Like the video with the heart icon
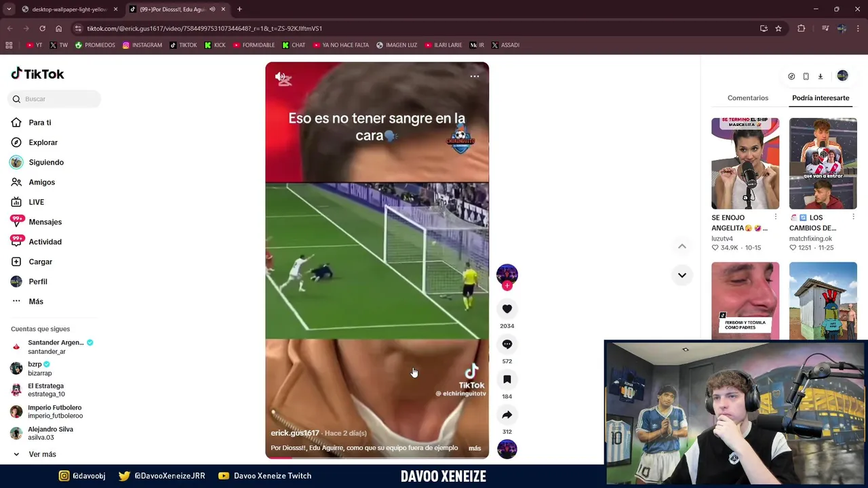The image size is (868, 488). click(x=507, y=309)
